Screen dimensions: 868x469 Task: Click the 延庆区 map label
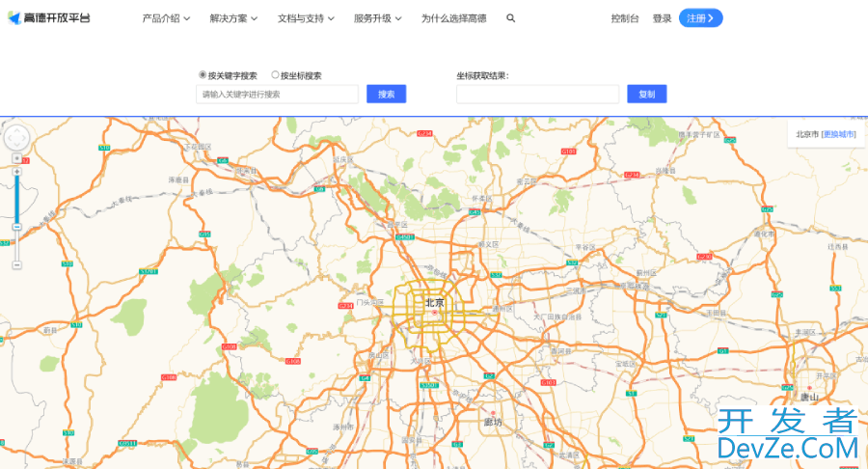[x=342, y=159]
